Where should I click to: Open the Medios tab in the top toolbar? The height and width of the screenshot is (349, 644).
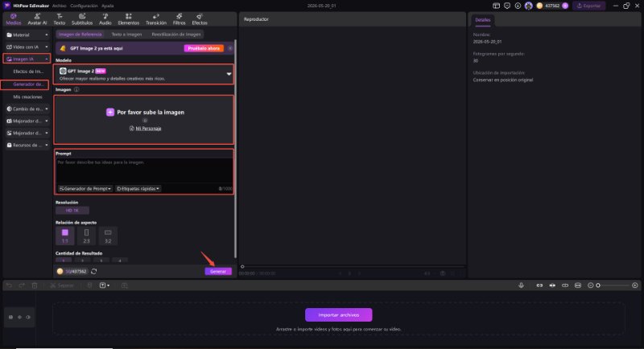coord(13,18)
